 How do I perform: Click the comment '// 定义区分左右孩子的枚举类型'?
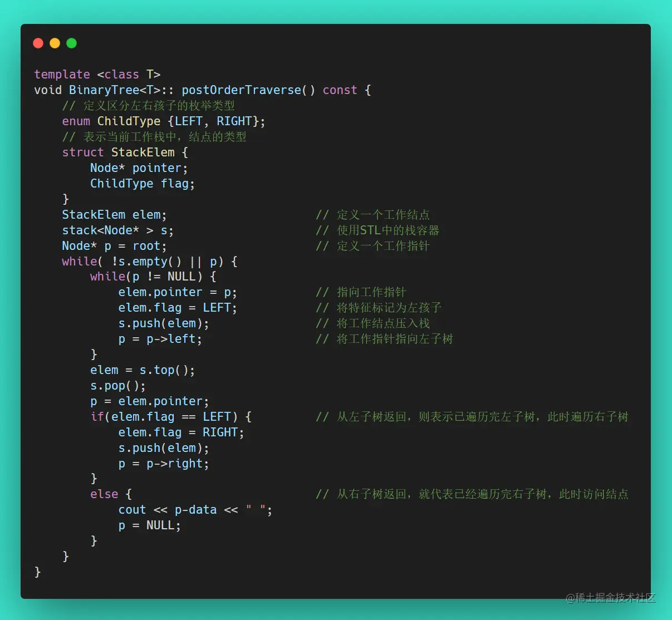149,106
